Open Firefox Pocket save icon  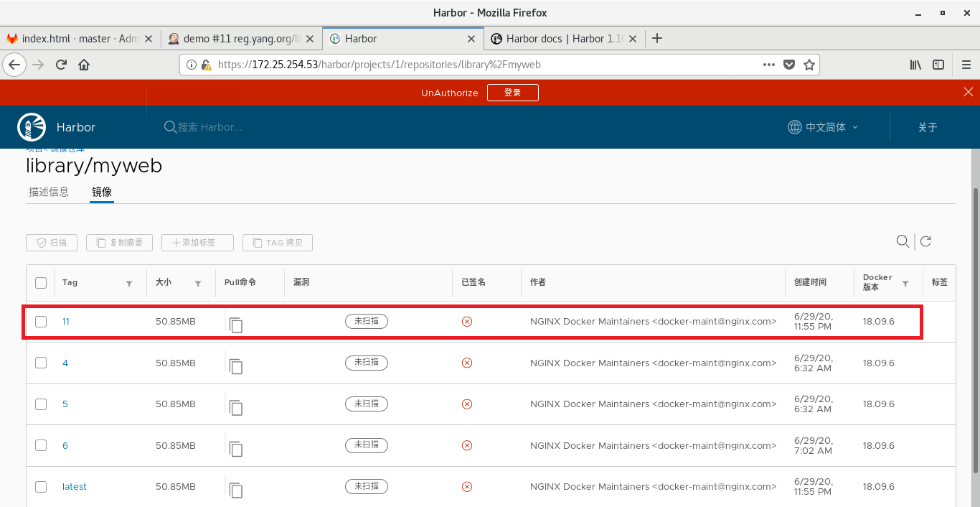point(789,65)
